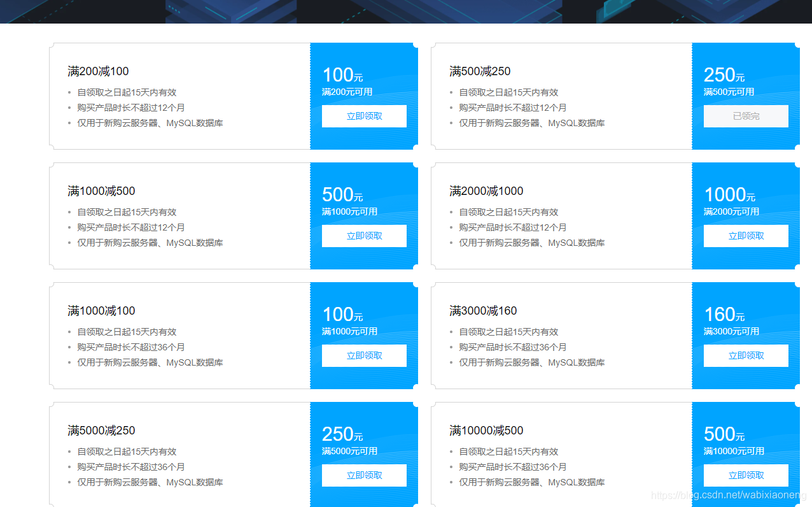This screenshot has height=507, width=812.
Task: Click the 1000元 coupon amount
Action: coord(730,195)
